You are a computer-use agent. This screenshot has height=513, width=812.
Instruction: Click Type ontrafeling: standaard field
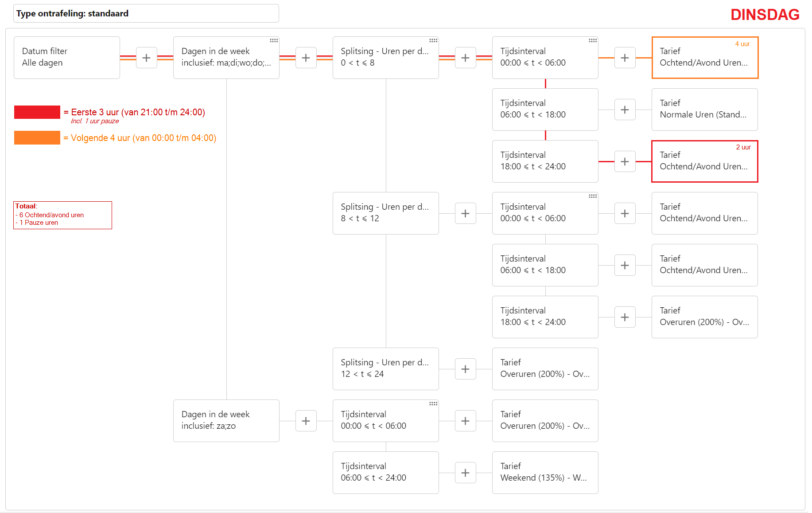(x=146, y=13)
